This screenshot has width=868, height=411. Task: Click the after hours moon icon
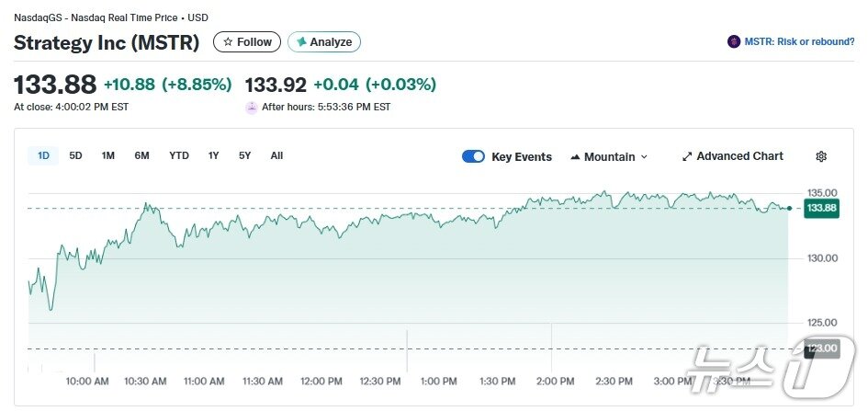point(252,107)
